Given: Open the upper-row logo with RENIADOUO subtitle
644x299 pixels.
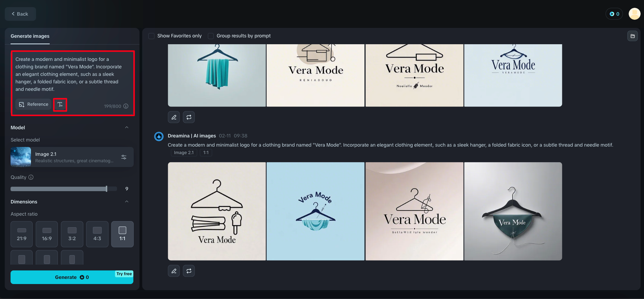Looking at the screenshot, I should pos(315,75).
